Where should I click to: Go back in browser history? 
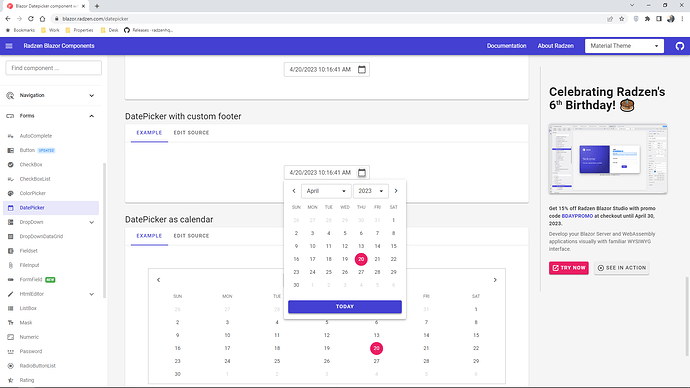click(7, 18)
